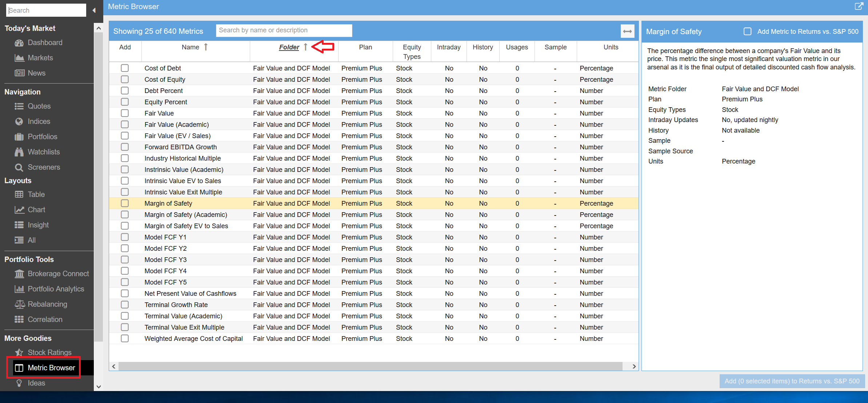Open the Dashboard gauge icon
Viewport: 868px width, 403px height.
(19, 43)
